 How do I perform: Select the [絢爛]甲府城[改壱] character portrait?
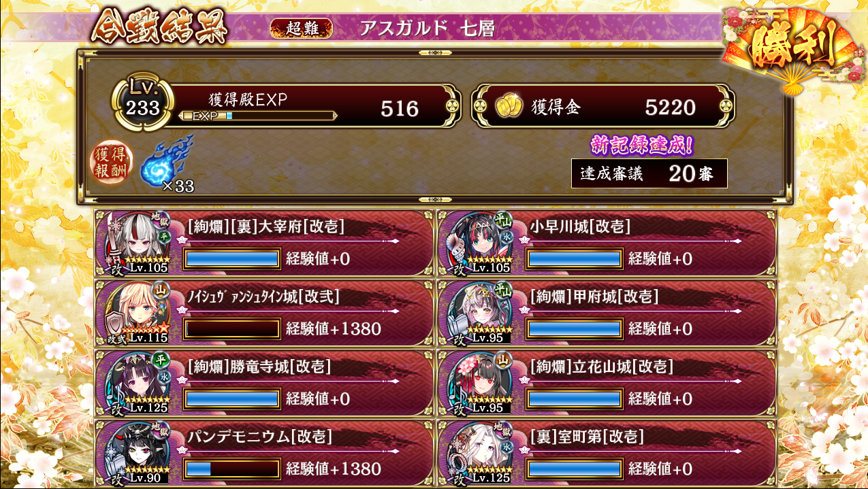pyautogui.click(x=479, y=313)
